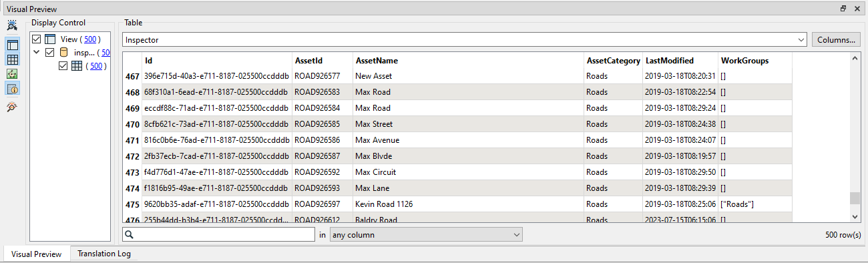Image resolution: width=868 pixels, height=263 pixels.
Task: Toggle the Display Control panel icon
Action: pos(13,45)
